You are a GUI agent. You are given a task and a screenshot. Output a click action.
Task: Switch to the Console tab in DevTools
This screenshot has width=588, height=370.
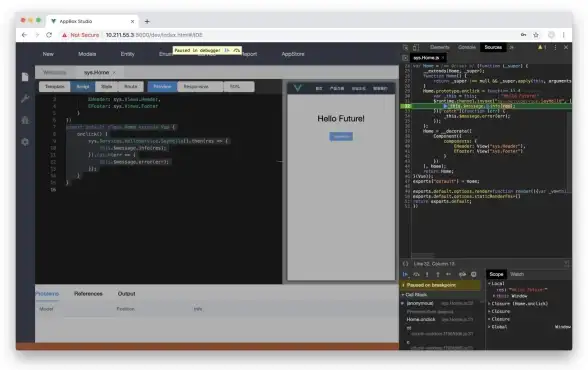(x=467, y=47)
